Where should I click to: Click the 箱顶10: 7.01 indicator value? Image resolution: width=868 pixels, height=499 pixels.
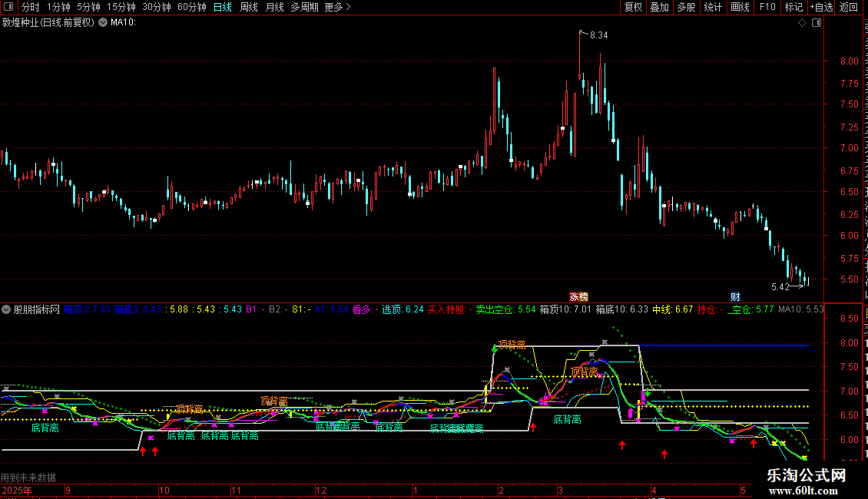pyautogui.click(x=565, y=310)
